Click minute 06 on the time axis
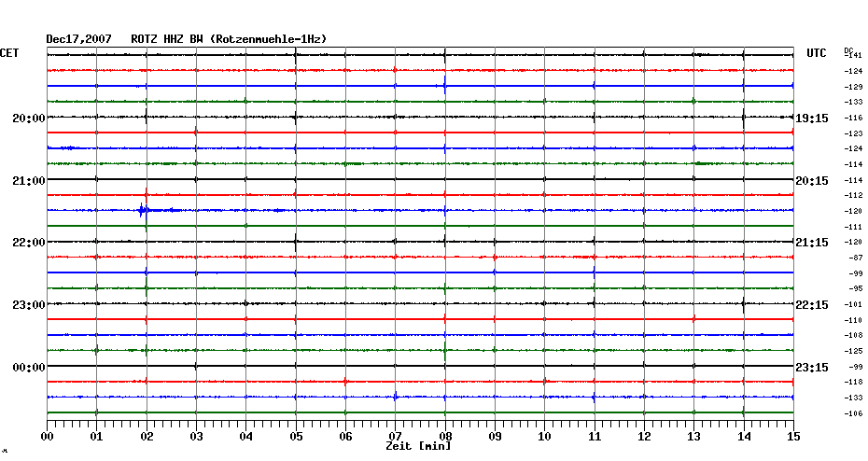The image size is (868, 461). pos(345,437)
